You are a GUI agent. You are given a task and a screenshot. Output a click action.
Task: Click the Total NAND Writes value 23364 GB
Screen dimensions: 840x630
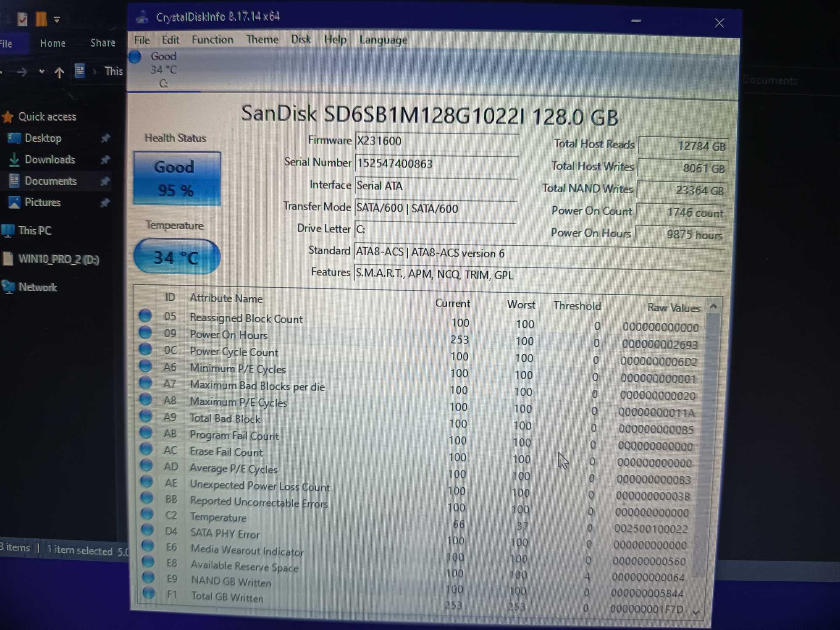(x=682, y=190)
